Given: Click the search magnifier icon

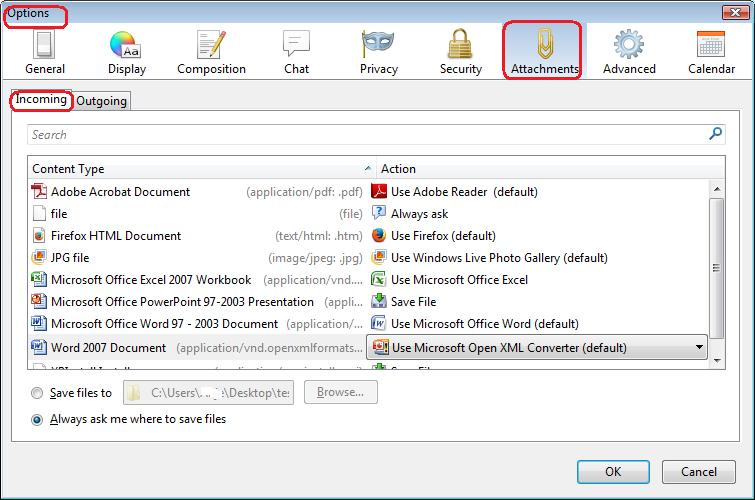Looking at the screenshot, I should point(716,133).
